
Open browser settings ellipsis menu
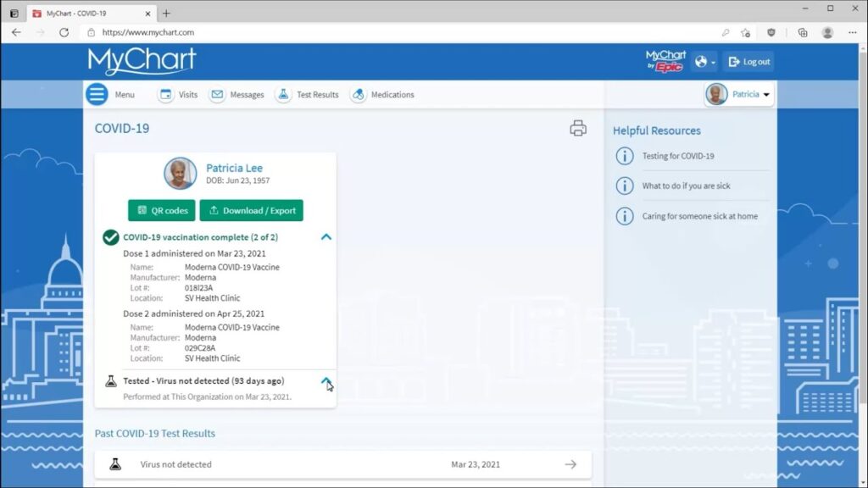pyautogui.click(x=853, y=33)
